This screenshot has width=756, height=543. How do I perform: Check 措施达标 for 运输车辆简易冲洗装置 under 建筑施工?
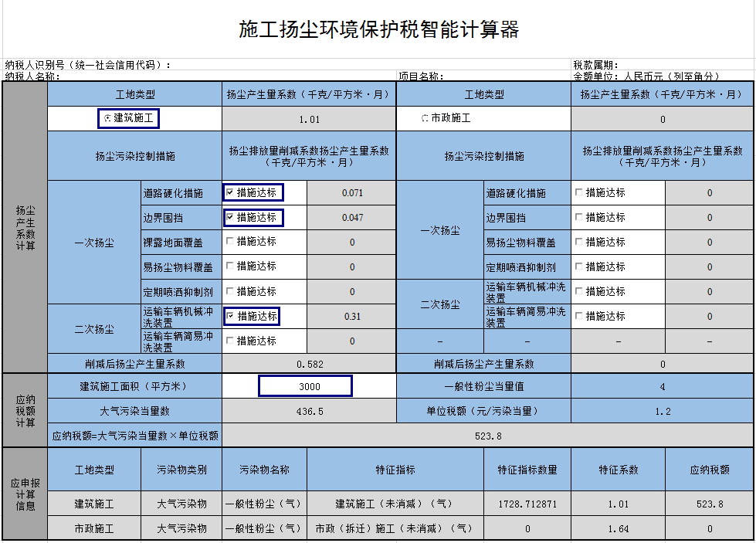[230, 341]
